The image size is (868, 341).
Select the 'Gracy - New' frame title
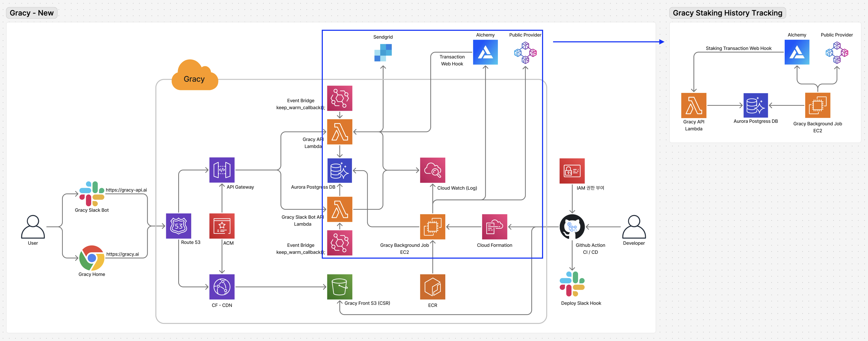tap(32, 13)
